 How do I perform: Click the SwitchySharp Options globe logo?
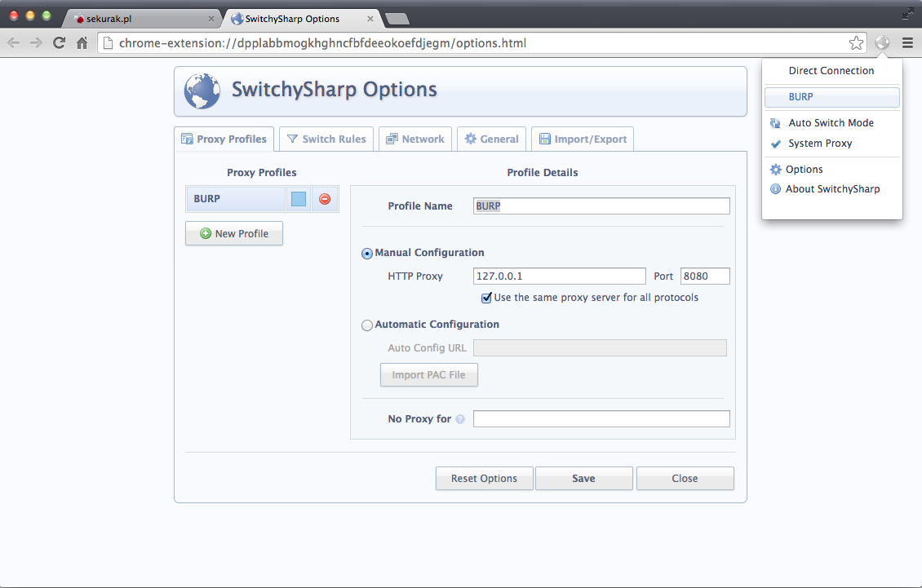pyautogui.click(x=202, y=91)
